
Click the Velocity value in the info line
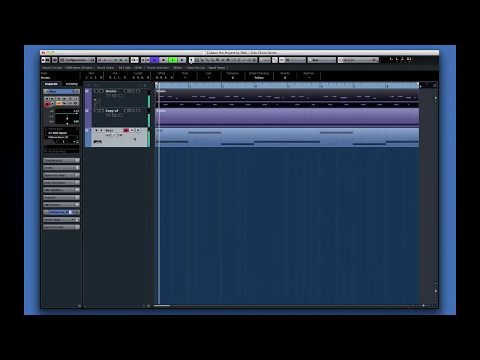285,78
